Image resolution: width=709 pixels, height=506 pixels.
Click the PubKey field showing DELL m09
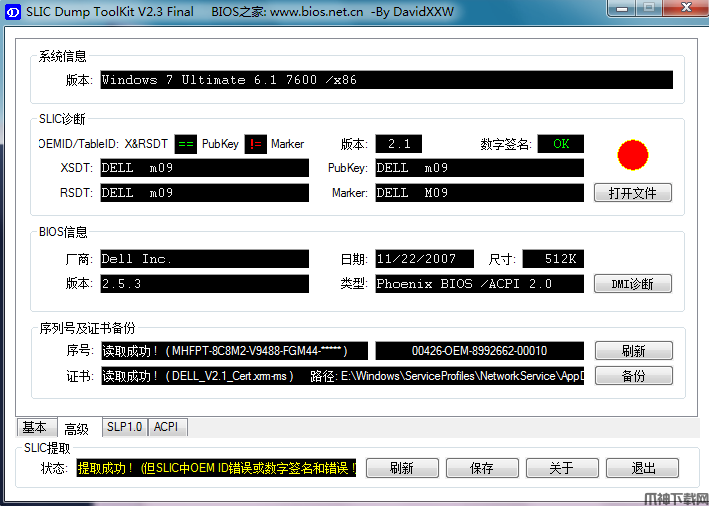click(479, 168)
